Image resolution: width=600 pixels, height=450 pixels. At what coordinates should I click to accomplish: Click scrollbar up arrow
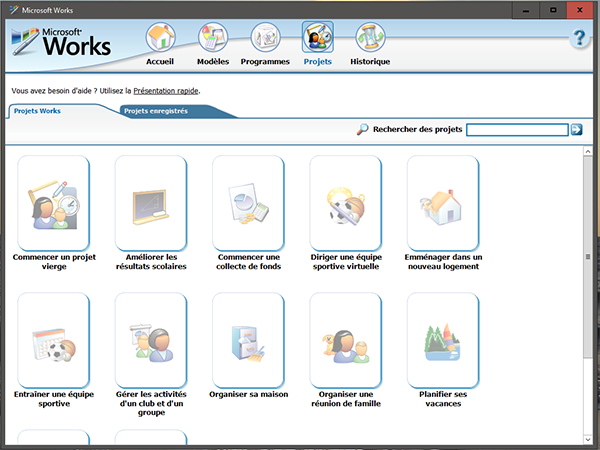coord(588,152)
